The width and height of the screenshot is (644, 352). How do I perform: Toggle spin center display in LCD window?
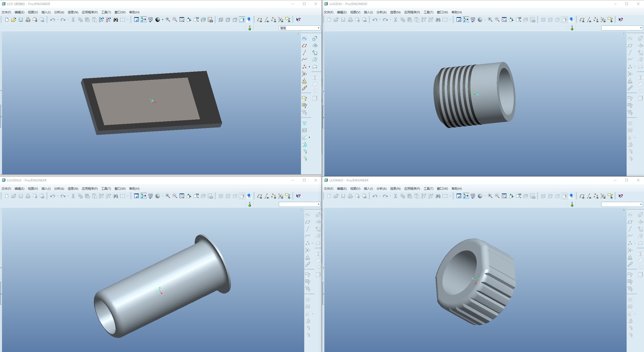[x=144, y=20]
